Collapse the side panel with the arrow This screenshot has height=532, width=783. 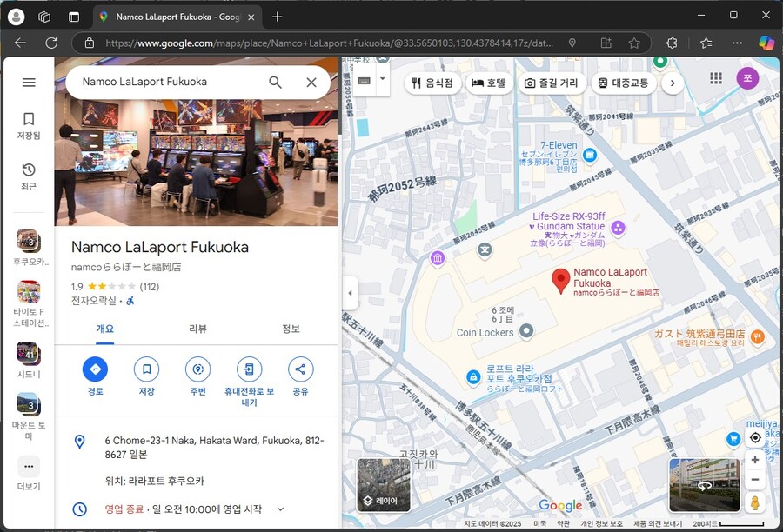(x=350, y=293)
